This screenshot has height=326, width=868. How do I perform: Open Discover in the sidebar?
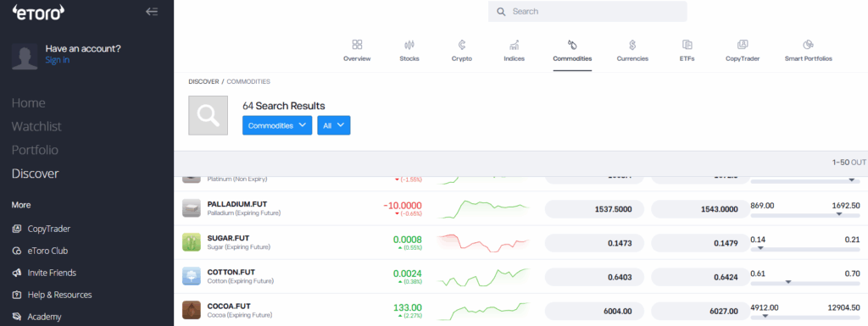(35, 174)
